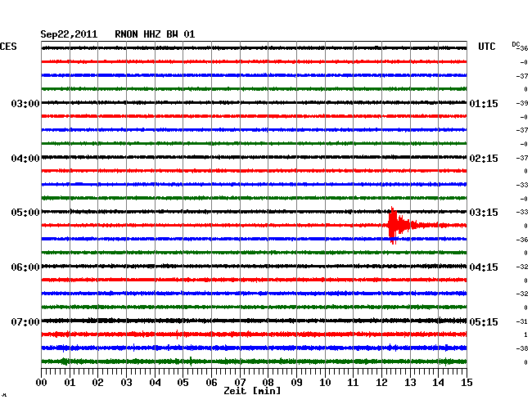Click the -31 DC offset value
The width and height of the screenshot is (532, 404).
tap(522, 321)
